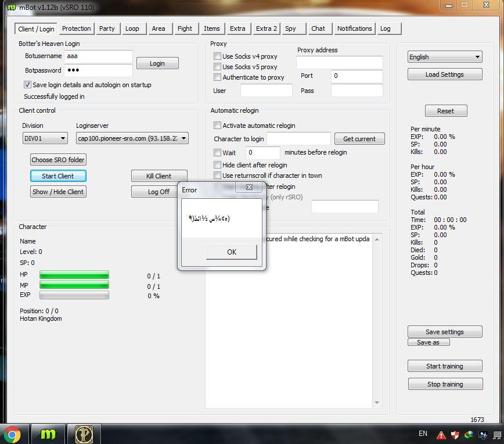The image size is (504, 444).
Task: Click the Login button
Action: (x=157, y=63)
